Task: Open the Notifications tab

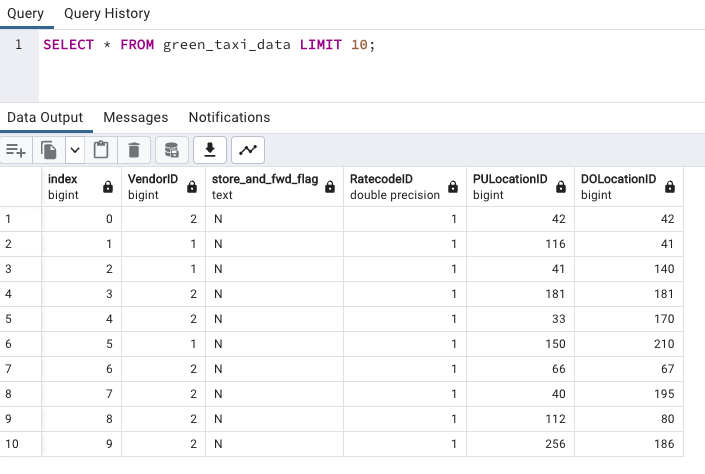Action: 229,117
